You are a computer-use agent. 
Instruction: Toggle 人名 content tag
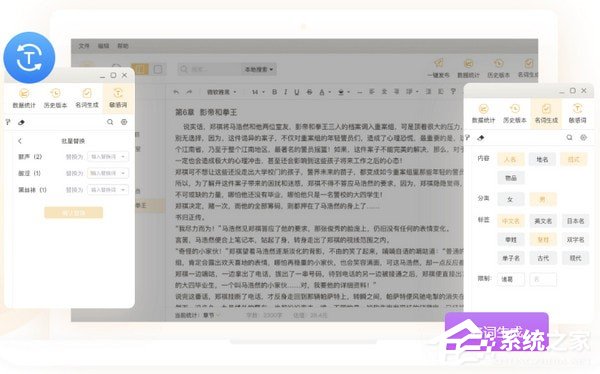[510, 159]
